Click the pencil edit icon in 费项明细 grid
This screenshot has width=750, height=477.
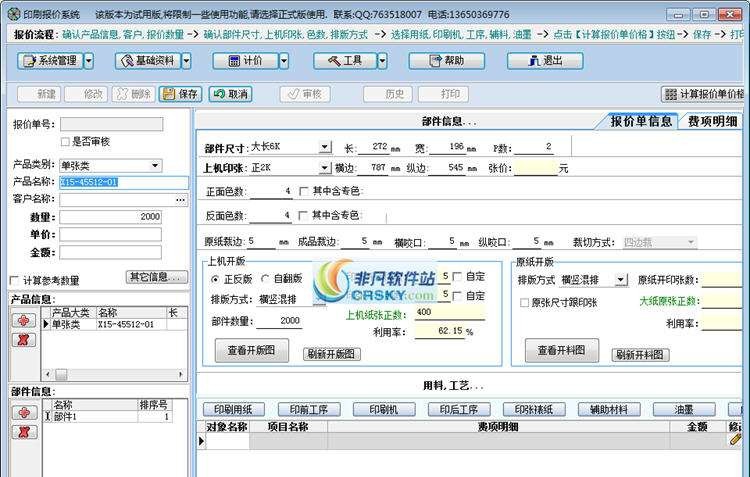coord(736,438)
